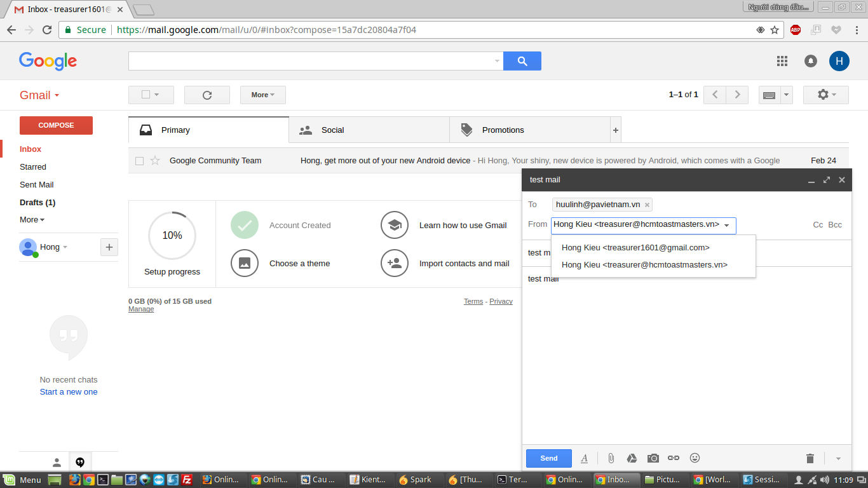Viewport: 868px width, 488px height.
Task: Open more compose options arrow
Action: click(x=838, y=459)
